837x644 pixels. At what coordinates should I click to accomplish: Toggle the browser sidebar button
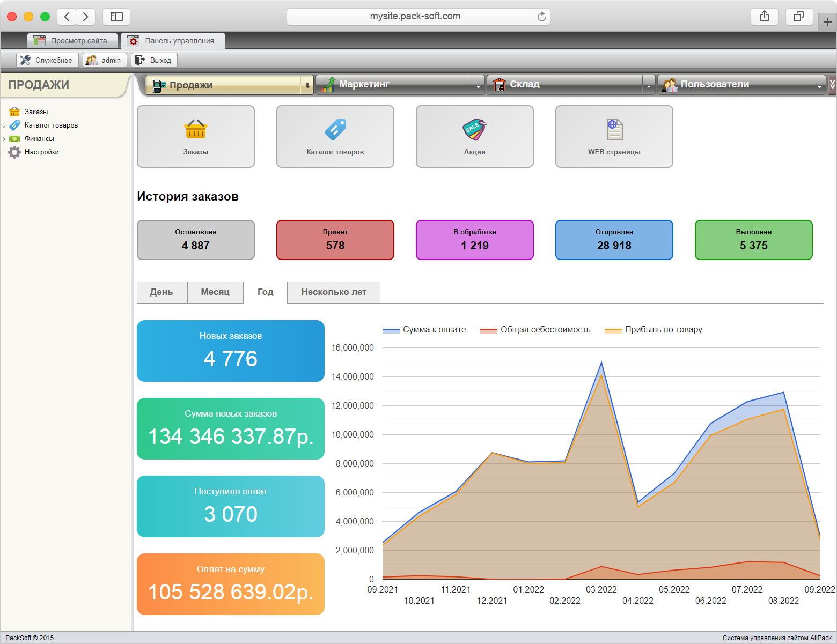(116, 17)
